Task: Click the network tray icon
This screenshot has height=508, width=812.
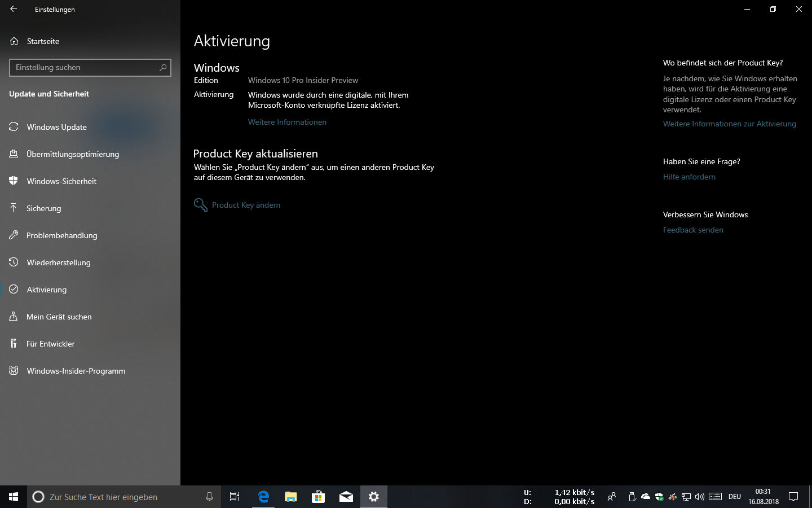Action: click(x=686, y=497)
